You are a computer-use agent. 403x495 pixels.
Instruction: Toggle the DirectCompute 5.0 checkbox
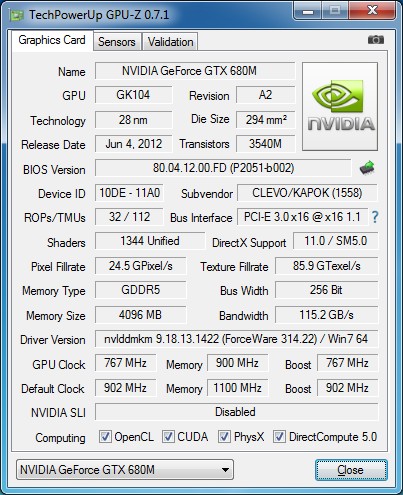[279, 437]
